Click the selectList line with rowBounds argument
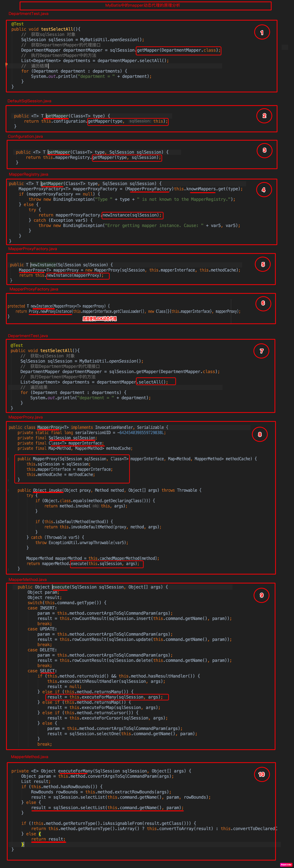Image resolution: width=294 pixels, height=868 pixels. [121, 797]
